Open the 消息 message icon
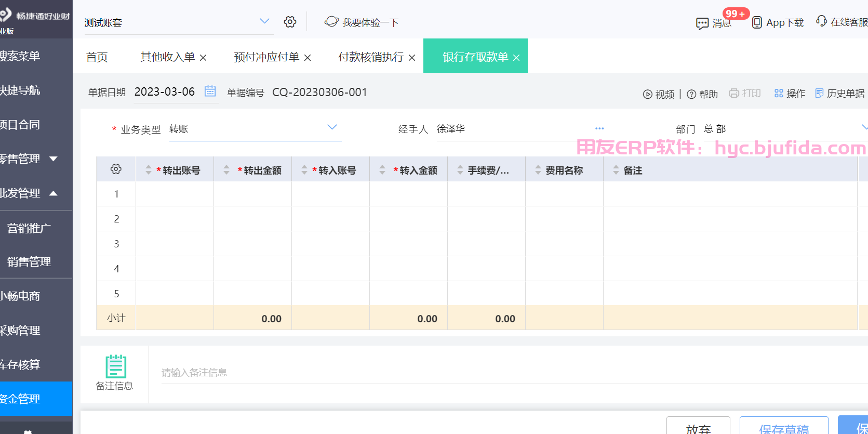 click(x=702, y=23)
